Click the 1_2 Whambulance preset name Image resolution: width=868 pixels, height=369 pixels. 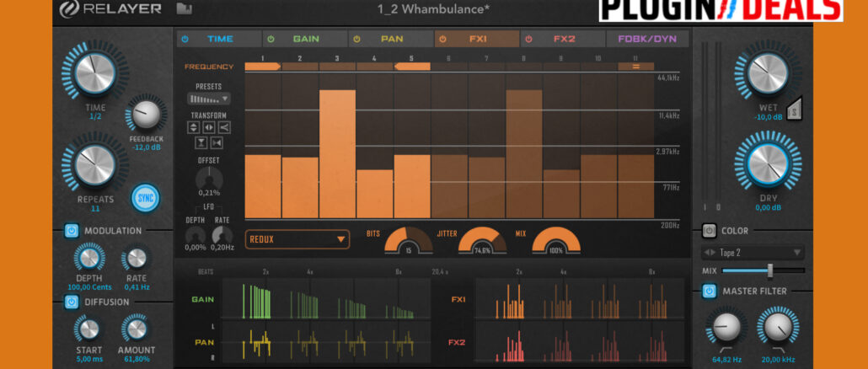[x=433, y=9]
